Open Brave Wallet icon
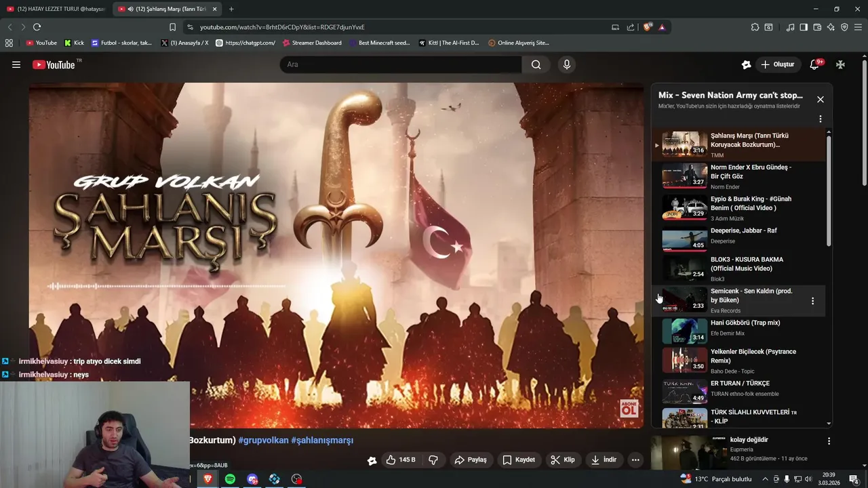Image resolution: width=868 pixels, height=488 pixels. point(817,27)
